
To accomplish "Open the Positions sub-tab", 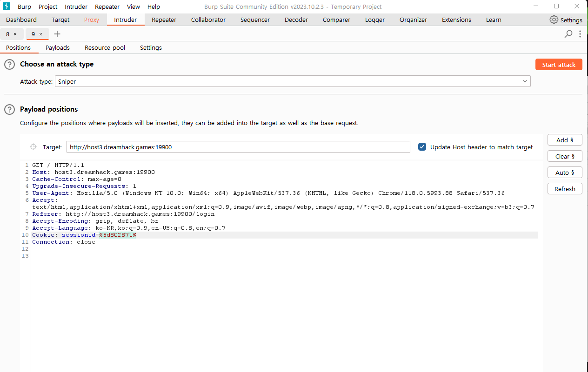I will pyautogui.click(x=19, y=47).
